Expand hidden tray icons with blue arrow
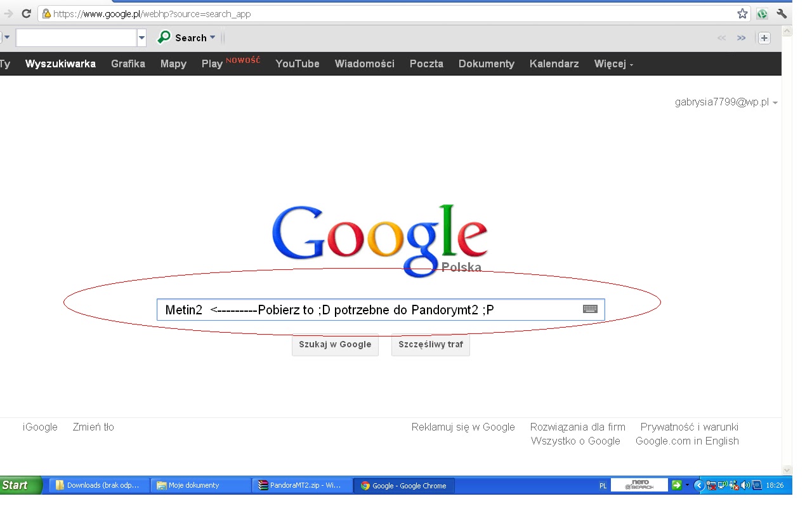The height and width of the screenshot is (508, 812). [699, 485]
